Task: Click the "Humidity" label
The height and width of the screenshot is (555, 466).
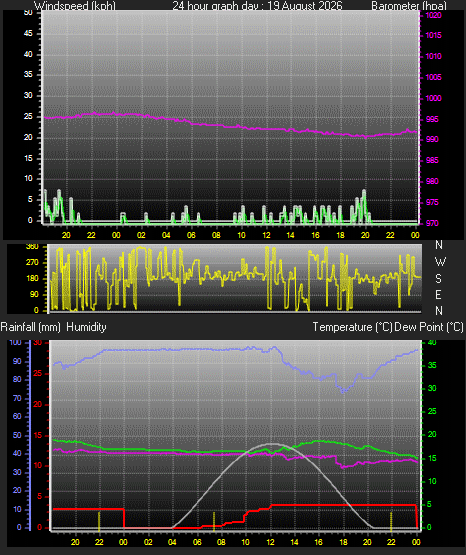Action: (x=86, y=327)
